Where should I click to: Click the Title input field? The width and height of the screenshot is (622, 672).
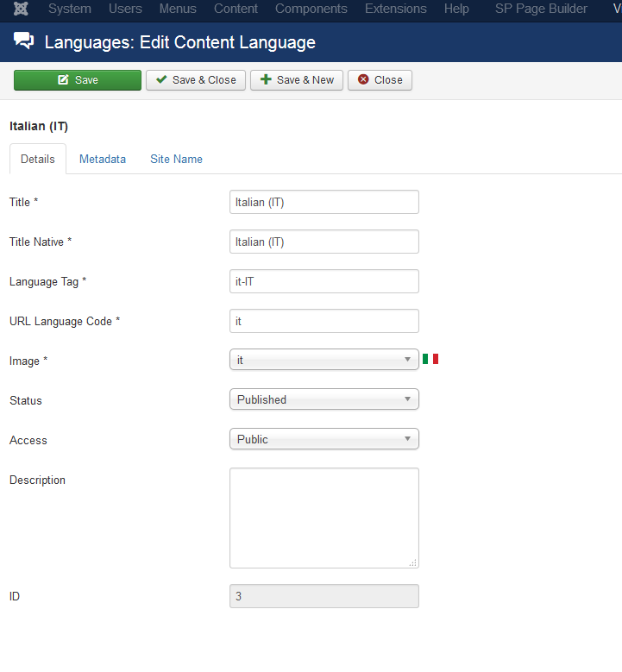[x=324, y=202]
